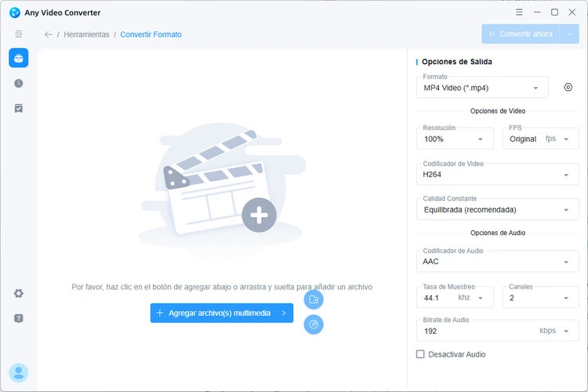Go back with the arrow icon
Screen dimensions: 588x392
click(x=49, y=34)
